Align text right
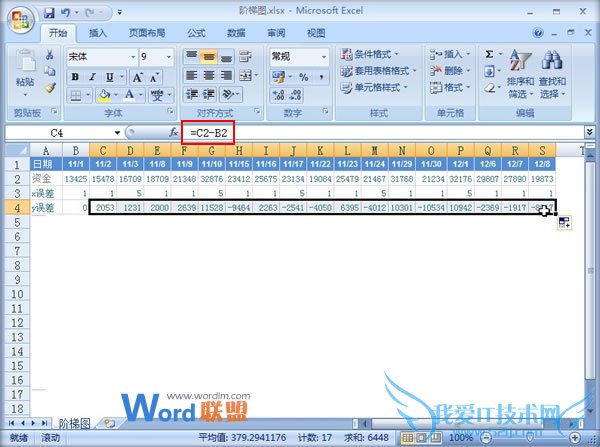This screenshot has width=600, height=447. click(x=226, y=75)
